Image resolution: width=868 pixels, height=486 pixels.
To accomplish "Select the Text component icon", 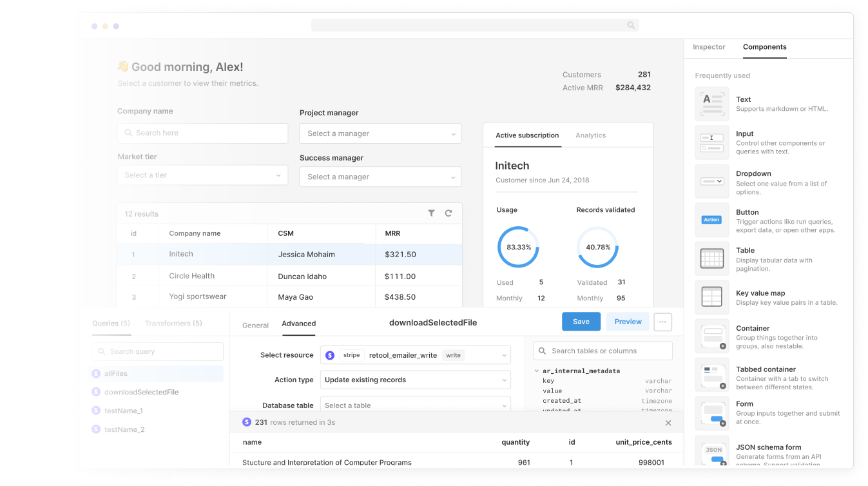I will pos(711,104).
